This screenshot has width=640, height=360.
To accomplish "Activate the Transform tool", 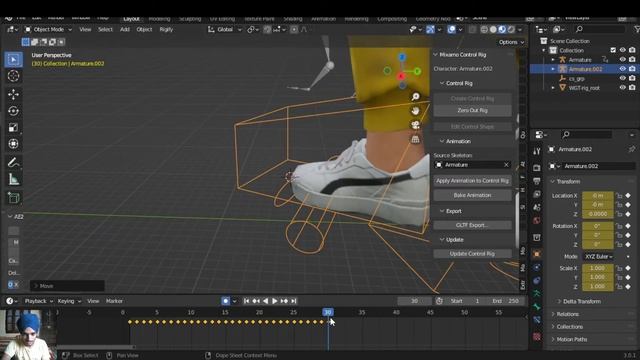I will (13, 144).
